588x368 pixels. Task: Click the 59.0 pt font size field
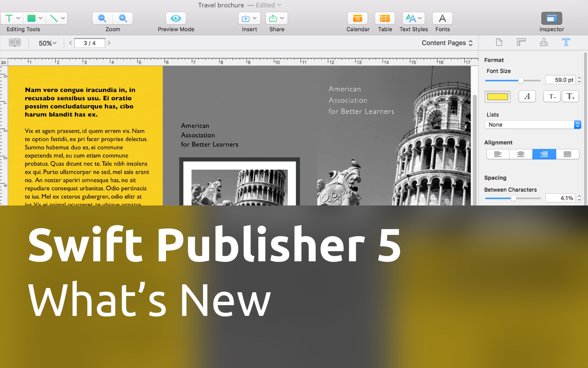tap(560, 80)
